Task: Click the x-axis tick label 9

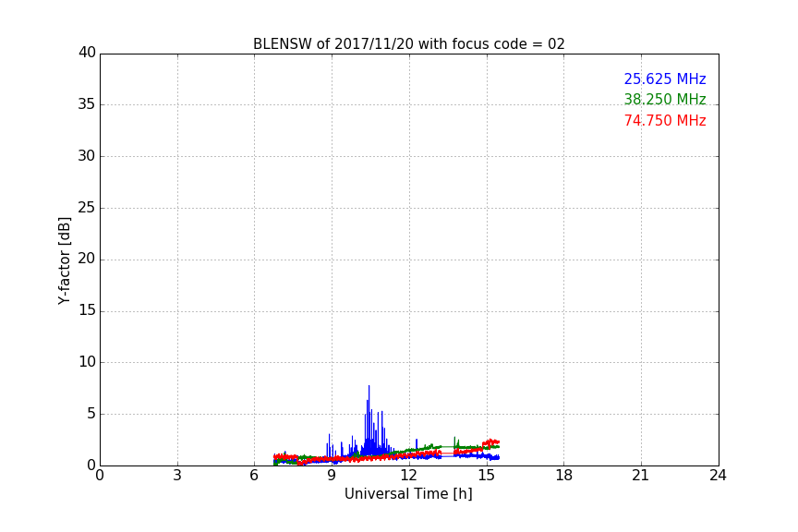Action: tap(332, 476)
